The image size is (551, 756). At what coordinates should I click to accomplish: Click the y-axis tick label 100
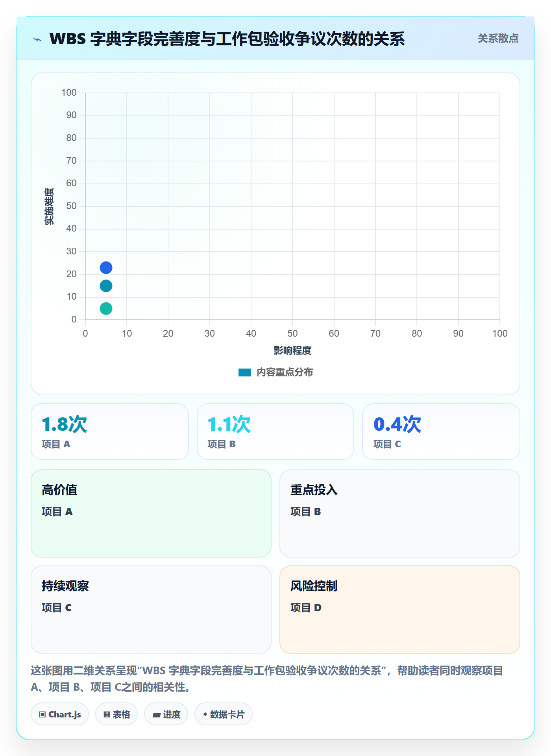tap(69, 93)
